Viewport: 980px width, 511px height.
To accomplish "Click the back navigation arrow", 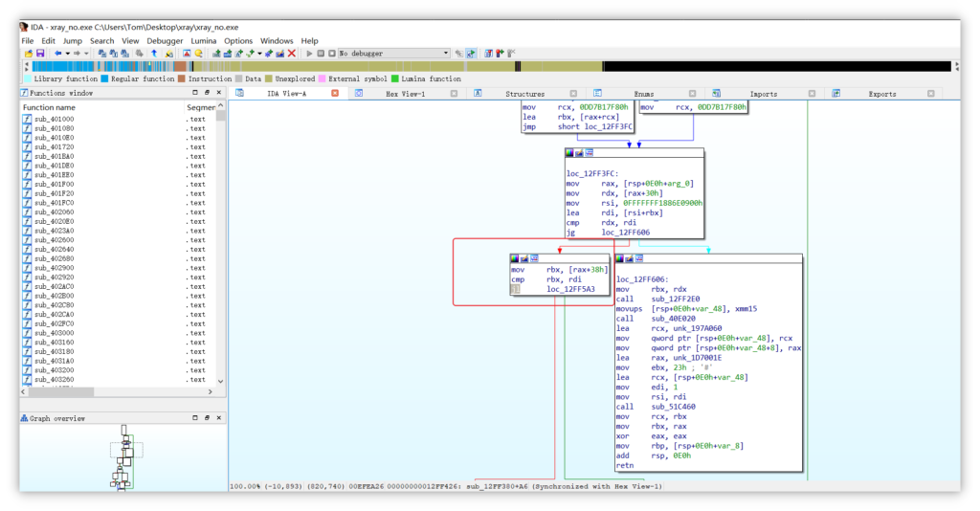I will click(58, 54).
